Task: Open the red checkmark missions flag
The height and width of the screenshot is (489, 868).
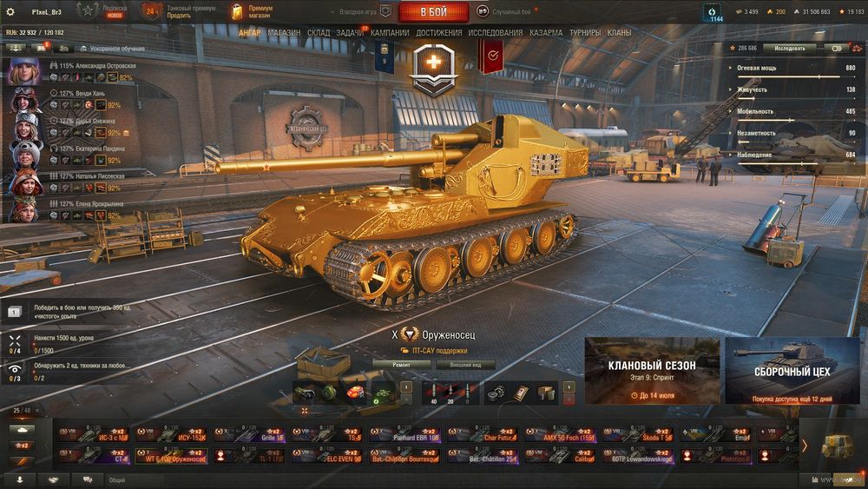Action: tap(492, 56)
